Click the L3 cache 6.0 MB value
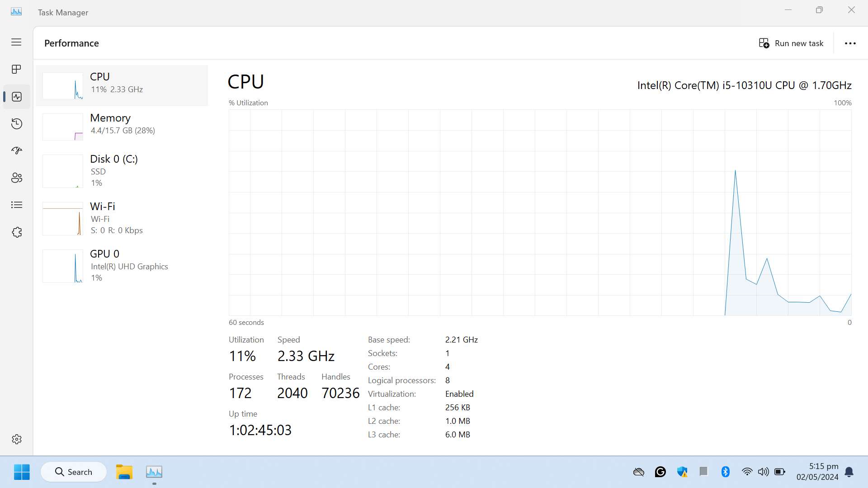The width and height of the screenshot is (868, 488). pyautogui.click(x=458, y=435)
